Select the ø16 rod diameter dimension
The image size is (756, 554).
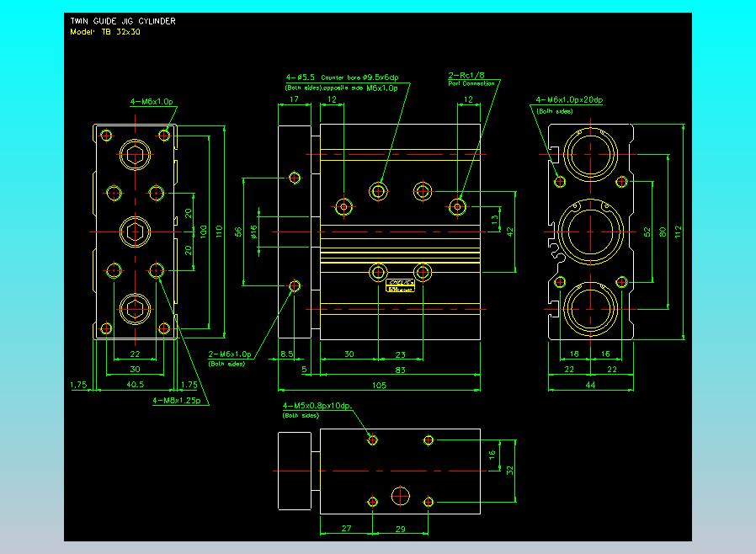(x=254, y=230)
